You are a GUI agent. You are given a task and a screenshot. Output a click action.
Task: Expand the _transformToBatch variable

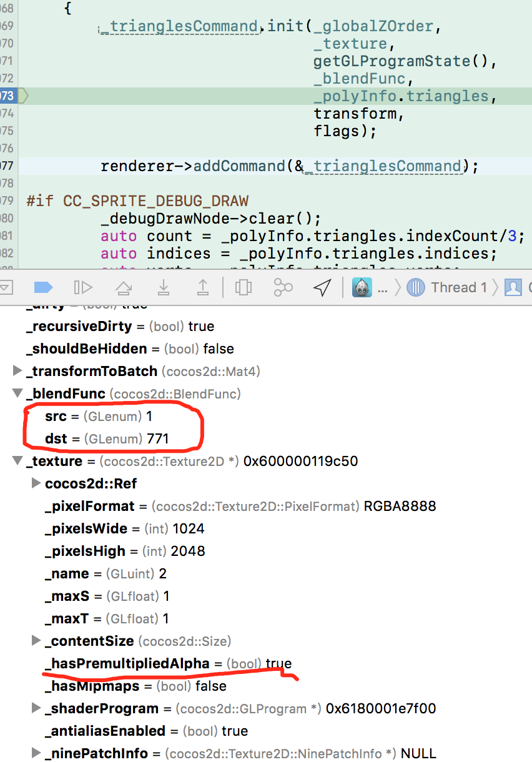coord(17,371)
